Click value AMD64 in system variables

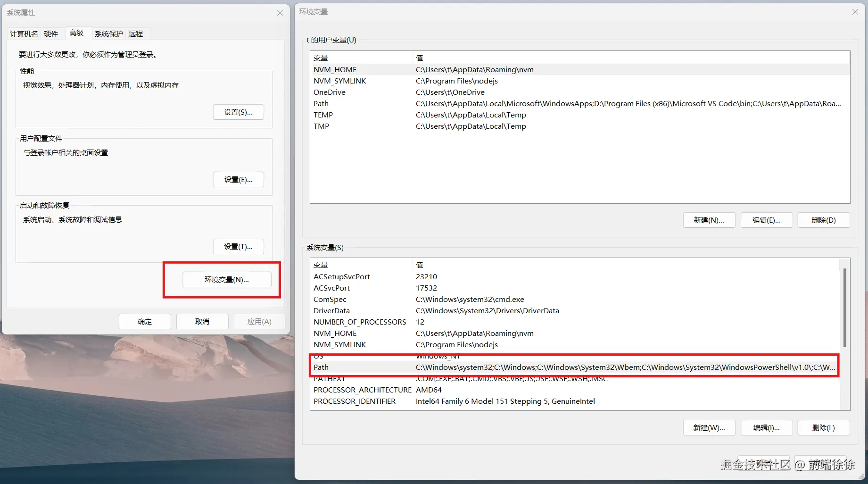[x=429, y=390]
